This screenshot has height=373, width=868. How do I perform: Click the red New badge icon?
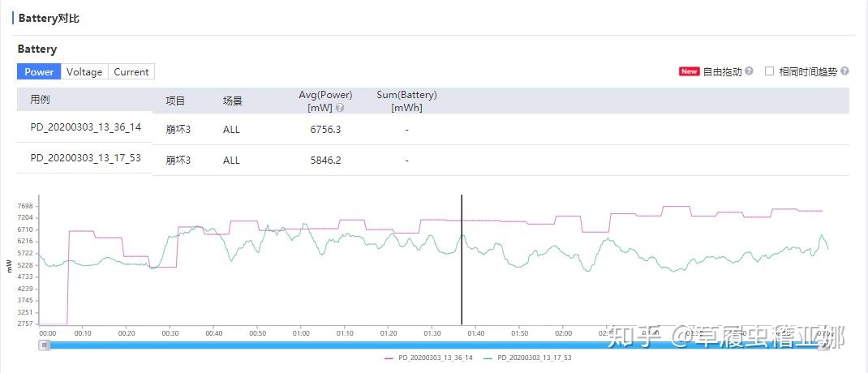pyautogui.click(x=689, y=71)
